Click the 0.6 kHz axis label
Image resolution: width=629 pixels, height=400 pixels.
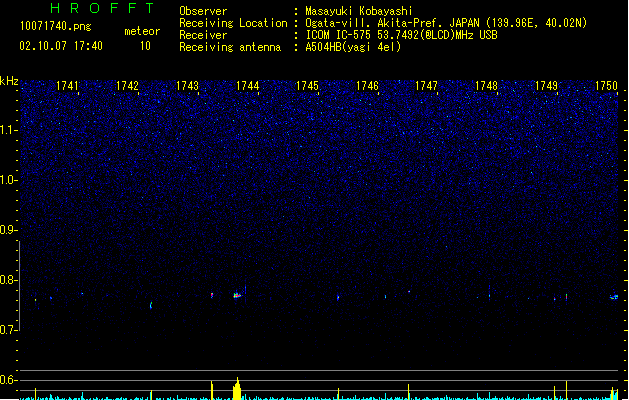pyautogui.click(x=8, y=380)
